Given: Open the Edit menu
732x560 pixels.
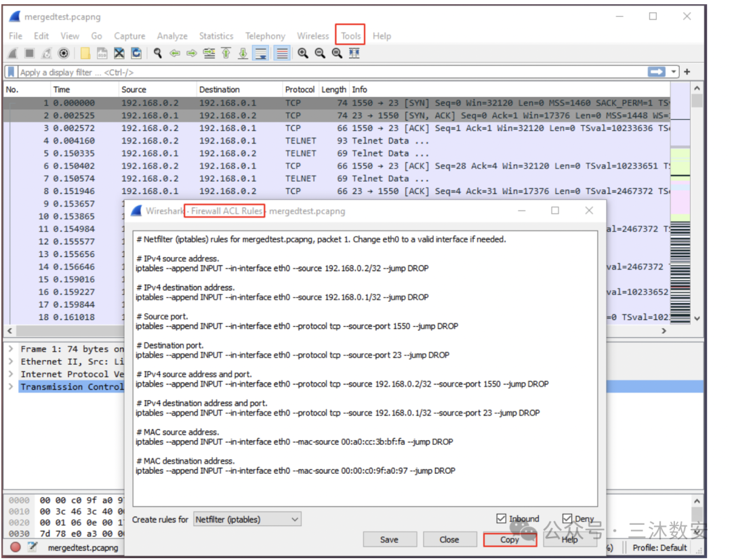Looking at the screenshot, I should 41,36.
